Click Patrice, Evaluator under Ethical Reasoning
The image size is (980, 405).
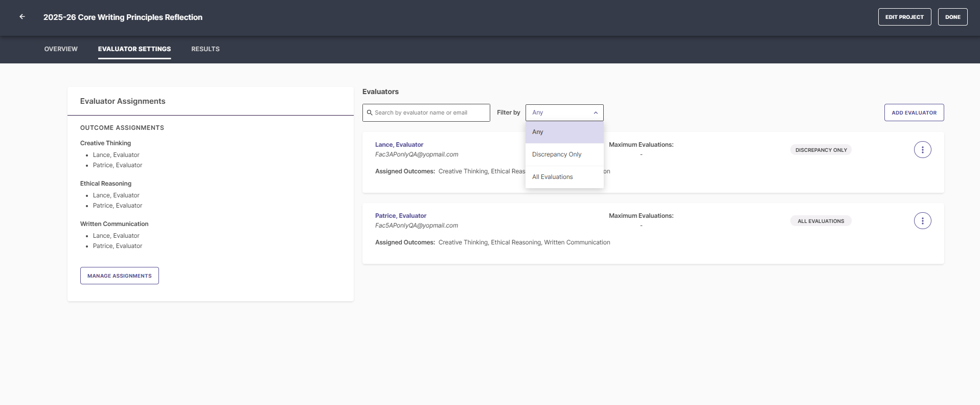[118, 206]
